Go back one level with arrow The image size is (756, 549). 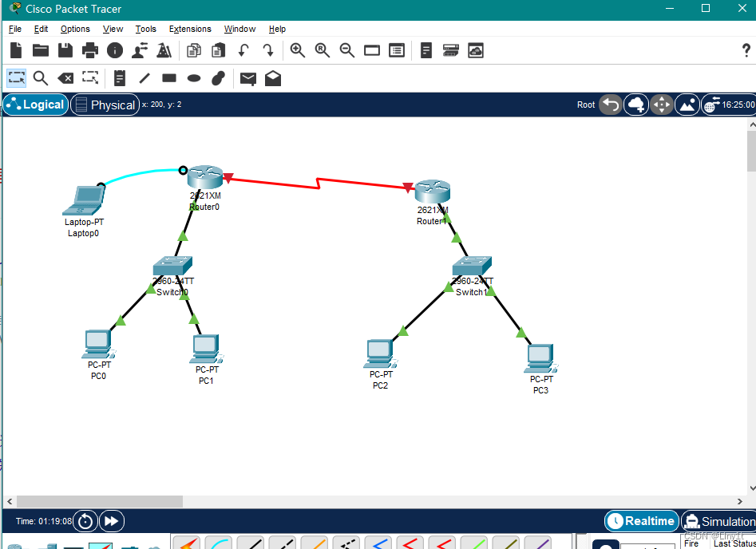pos(611,105)
